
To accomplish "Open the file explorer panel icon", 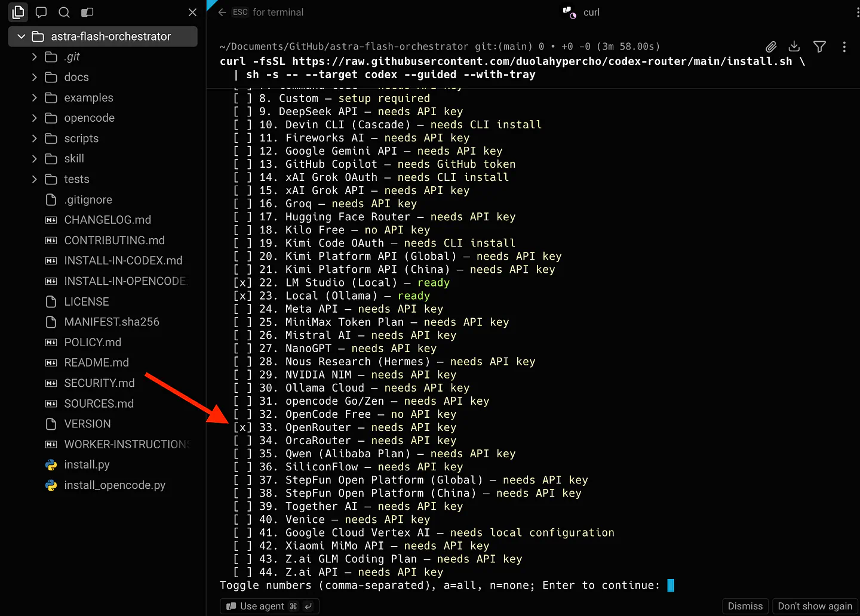I will (18, 12).
